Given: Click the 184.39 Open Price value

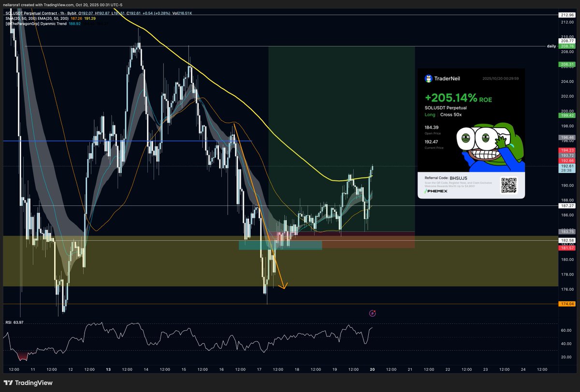Looking at the screenshot, I should coord(431,128).
